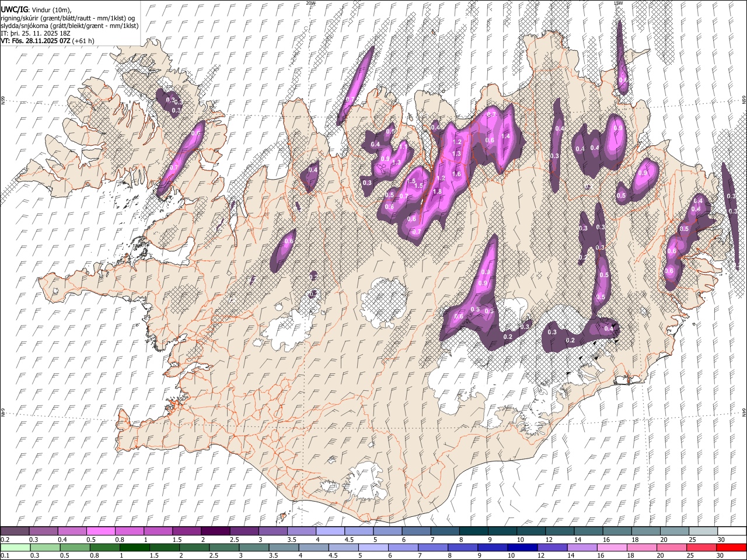Click the darkest purple 2 swatch in snow legend
This screenshot has height=560, width=747.
pyautogui.click(x=215, y=531)
